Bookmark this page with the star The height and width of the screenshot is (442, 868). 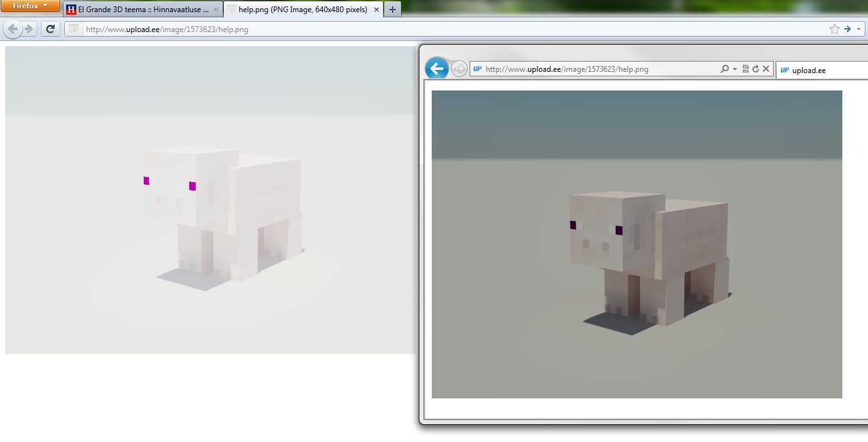pos(834,29)
